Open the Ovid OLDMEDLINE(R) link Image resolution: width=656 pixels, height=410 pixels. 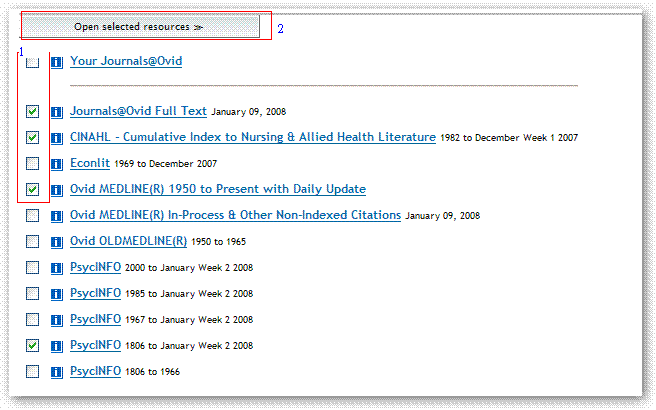128,241
